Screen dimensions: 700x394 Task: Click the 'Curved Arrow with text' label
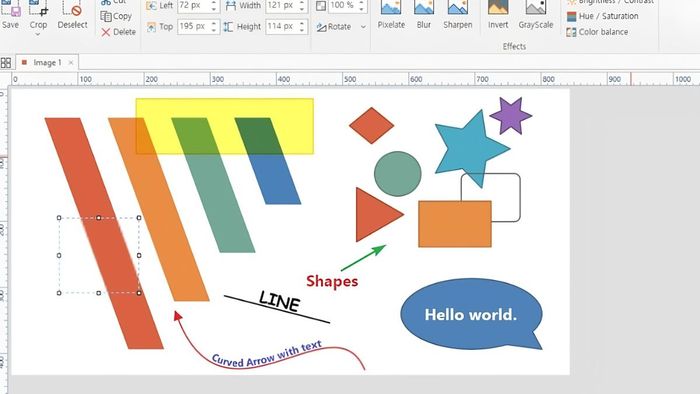coord(267,354)
